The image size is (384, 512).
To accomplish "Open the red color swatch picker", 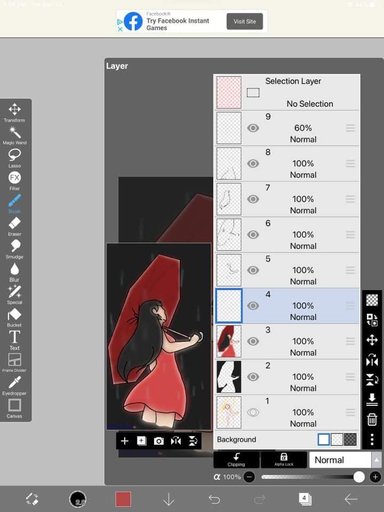I will (123, 499).
